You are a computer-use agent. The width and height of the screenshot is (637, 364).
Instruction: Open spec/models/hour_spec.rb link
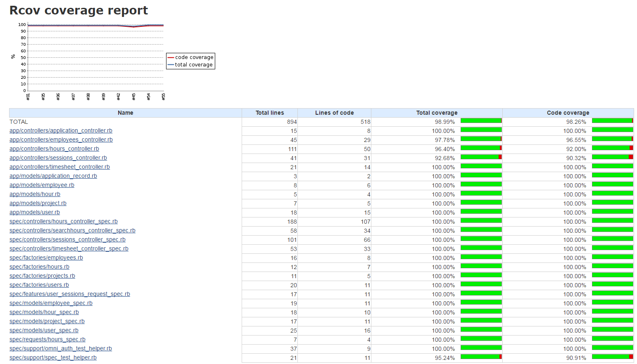point(44,312)
